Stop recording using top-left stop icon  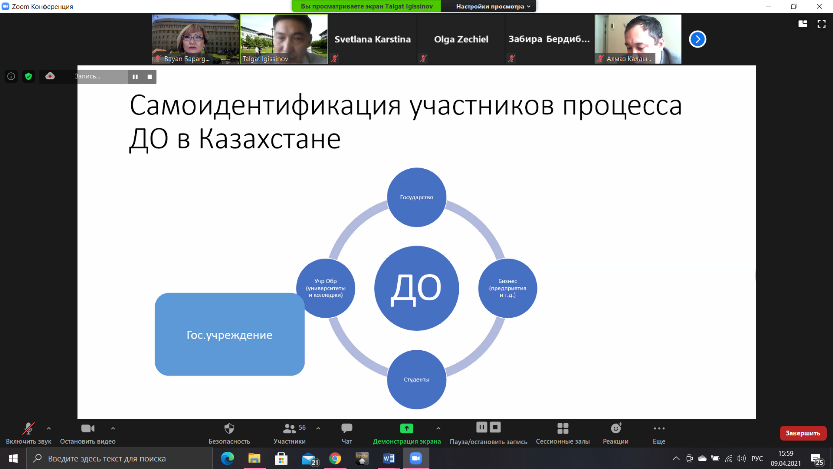[x=150, y=76]
